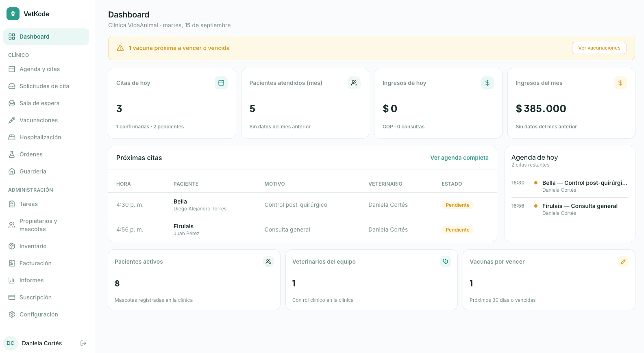This screenshot has height=353, width=644.
Task: Go to Solicitudes de cita
Action: pos(46,86)
